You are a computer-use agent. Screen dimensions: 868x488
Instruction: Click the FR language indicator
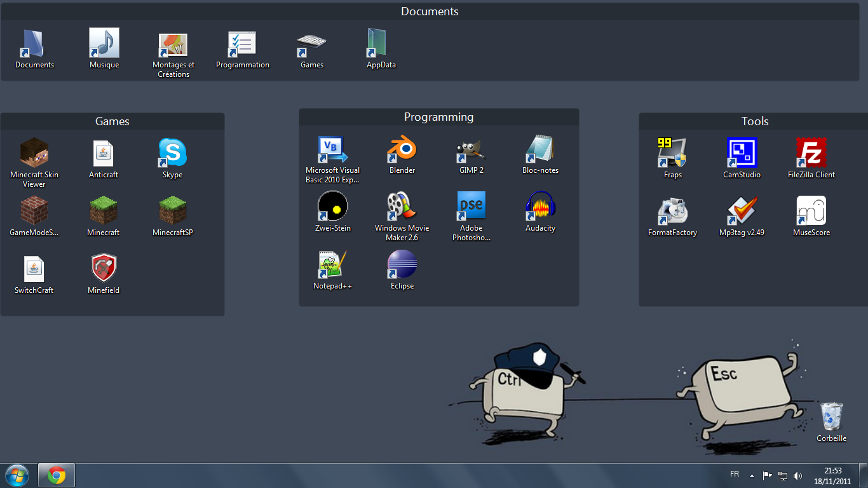tap(735, 474)
